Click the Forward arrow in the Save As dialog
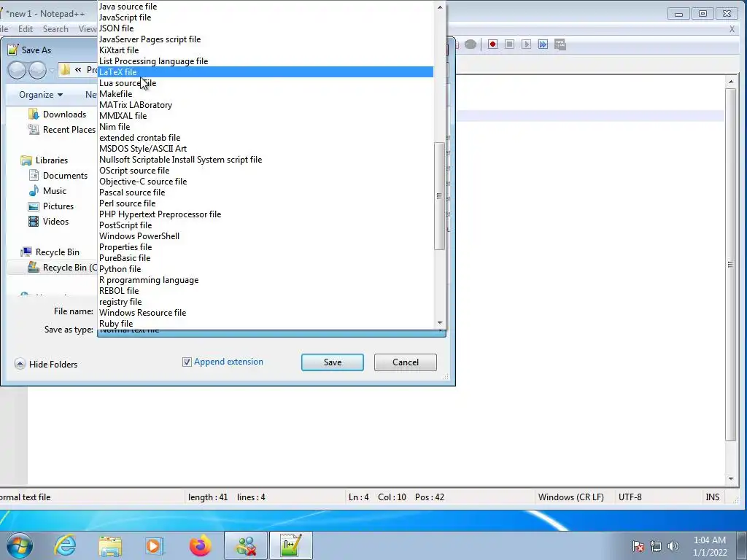This screenshot has width=747, height=560. 37,71
